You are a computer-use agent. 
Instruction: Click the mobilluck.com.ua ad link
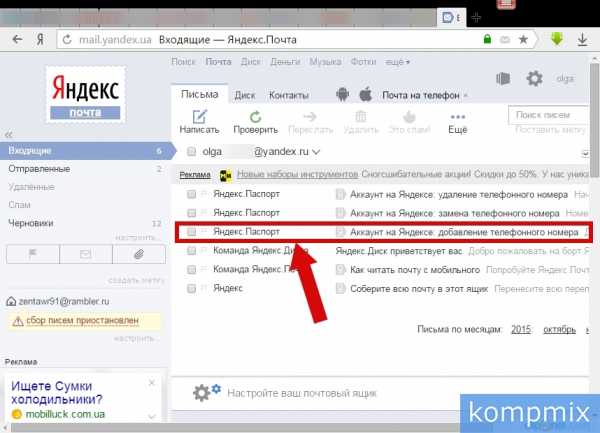pyautogui.click(x=65, y=414)
